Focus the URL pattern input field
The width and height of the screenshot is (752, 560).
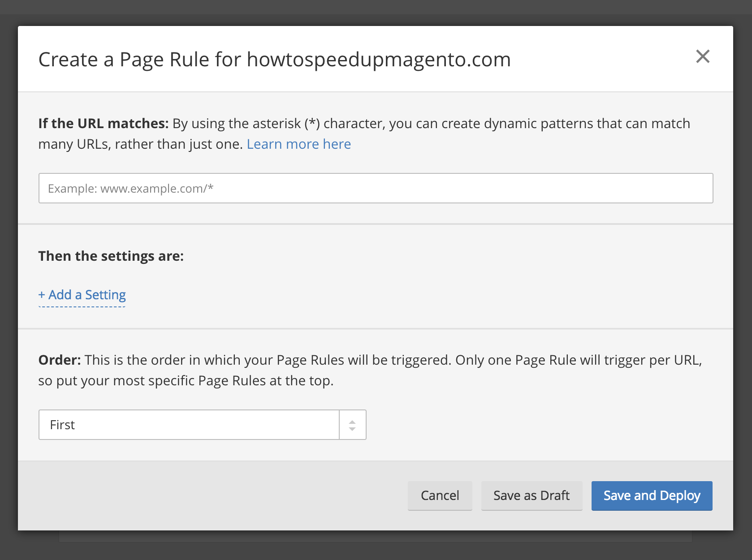376,188
